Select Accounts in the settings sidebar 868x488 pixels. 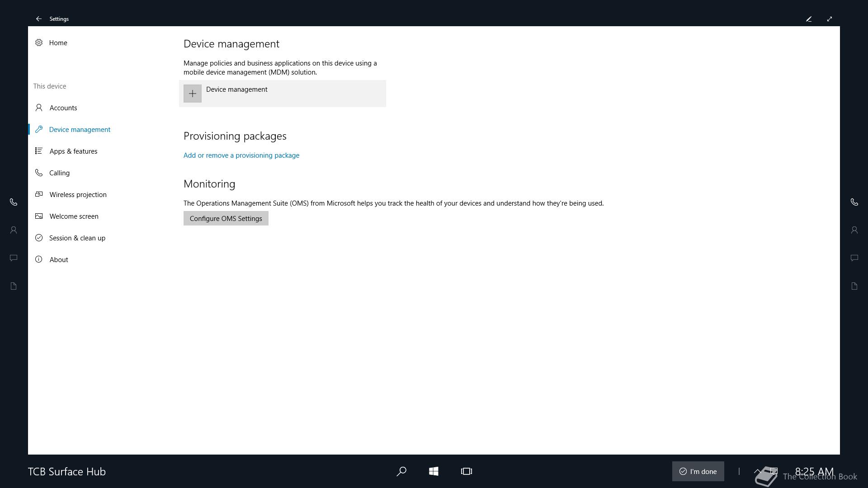(63, 108)
